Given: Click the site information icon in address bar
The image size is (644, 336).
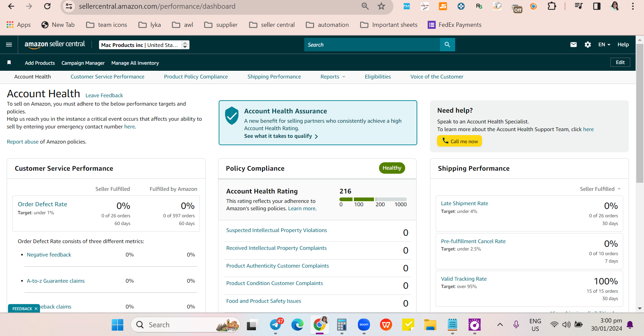Looking at the screenshot, I should (x=69, y=6).
